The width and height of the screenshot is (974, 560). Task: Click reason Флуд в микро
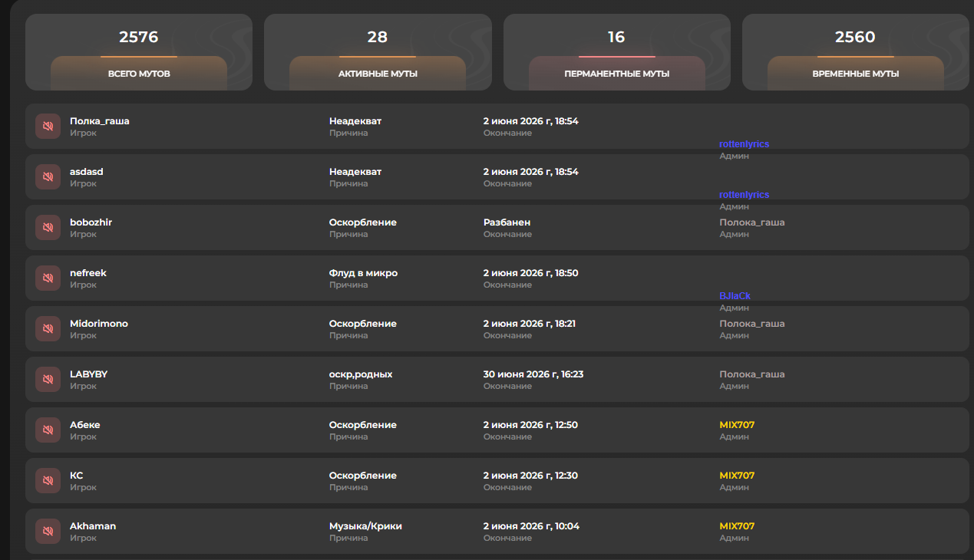pyautogui.click(x=363, y=273)
